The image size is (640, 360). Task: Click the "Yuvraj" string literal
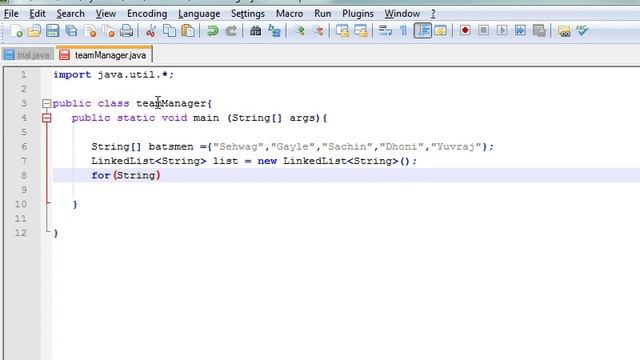tap(456, 147)
